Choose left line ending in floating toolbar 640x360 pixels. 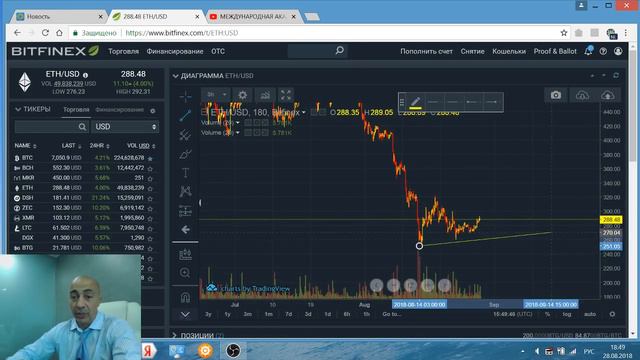472,102
